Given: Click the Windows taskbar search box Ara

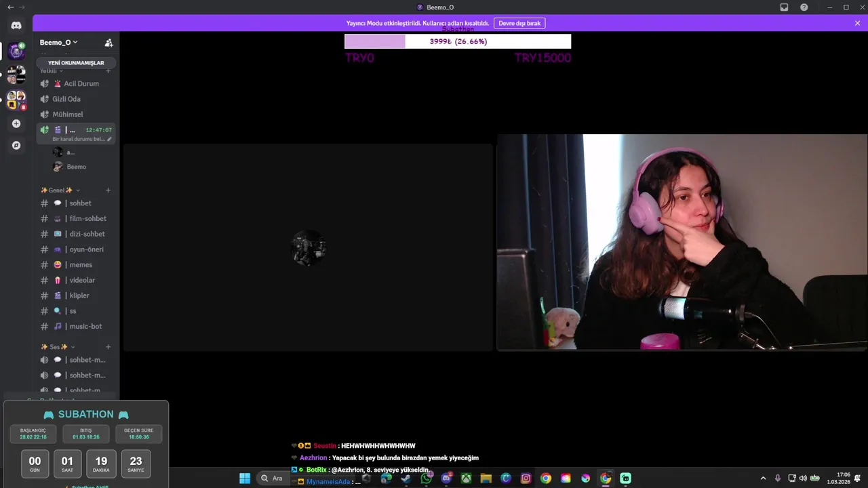Looking at the screenshot, I should click(273, 479).
